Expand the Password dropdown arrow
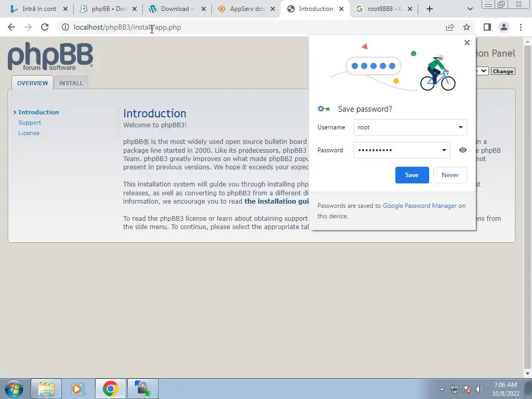This screenshot has height=399, width=532. pyautogui.click(x=444, y=150)
